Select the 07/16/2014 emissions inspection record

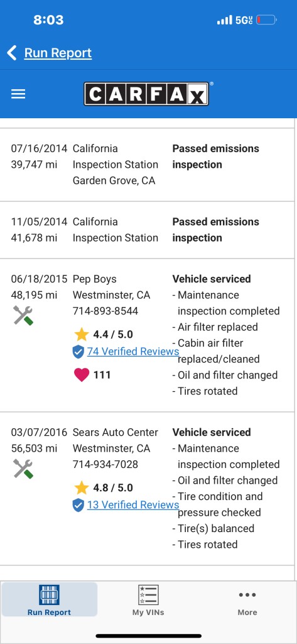[x=148, y=165]
